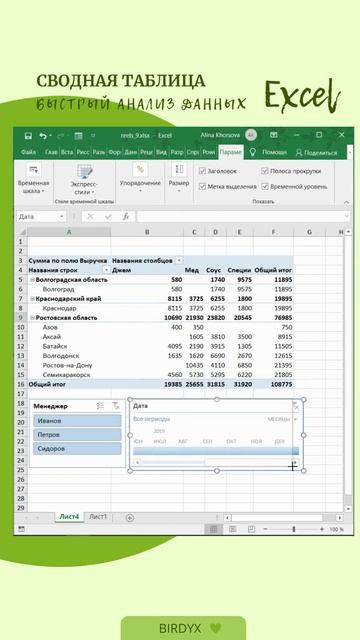Screen dimensions: 360x640
Task: Open Tell Me lightbulb search
Action: point(253,152)
